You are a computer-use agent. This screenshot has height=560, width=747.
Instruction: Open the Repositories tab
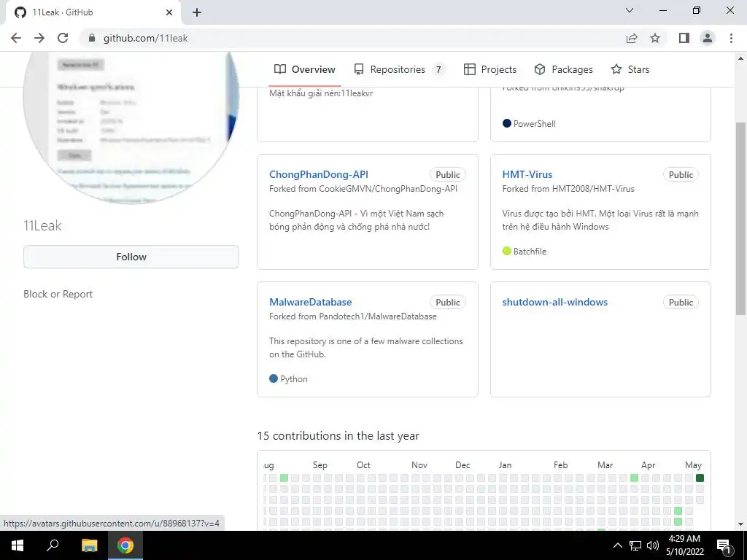click(x=399, y=69)
